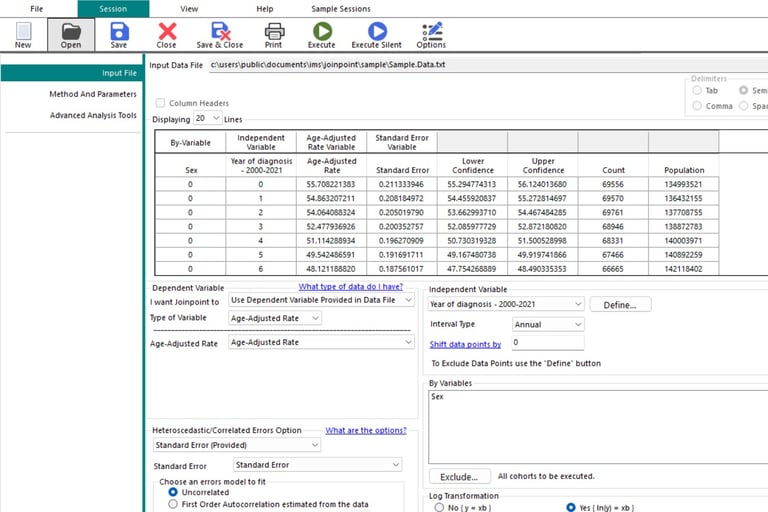Close the session with red X icon
The image size is (768, 512).
coord(167,35)
